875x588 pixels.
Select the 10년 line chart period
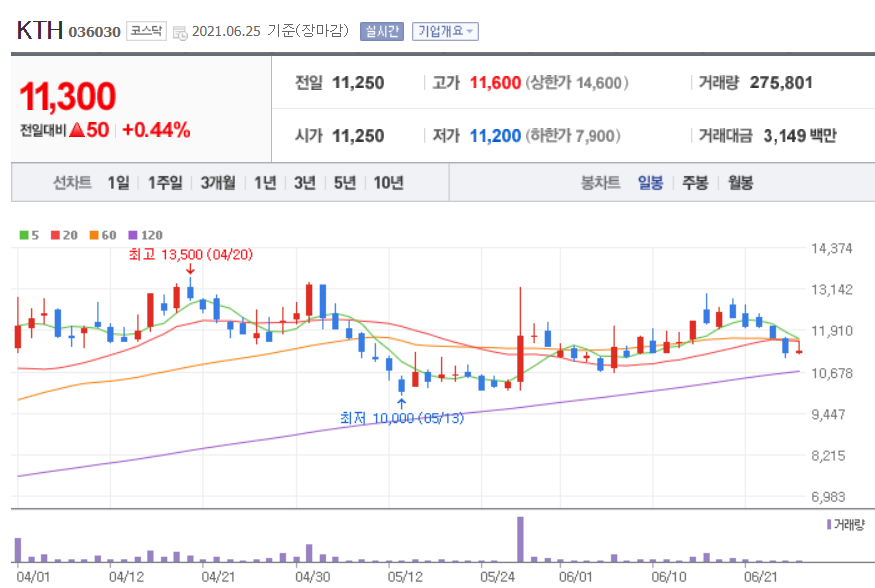tap(388, 182)
